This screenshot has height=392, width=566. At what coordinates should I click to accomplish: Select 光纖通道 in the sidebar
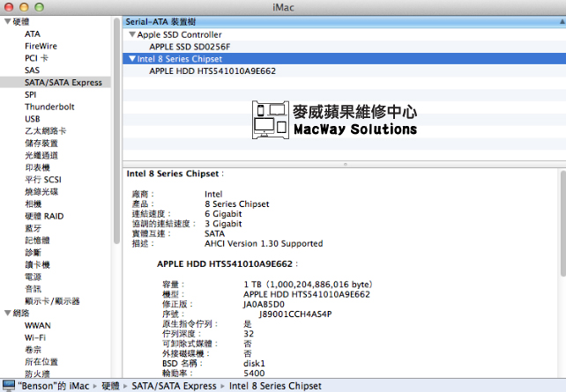pyautogui.click(x=41, y=155)
